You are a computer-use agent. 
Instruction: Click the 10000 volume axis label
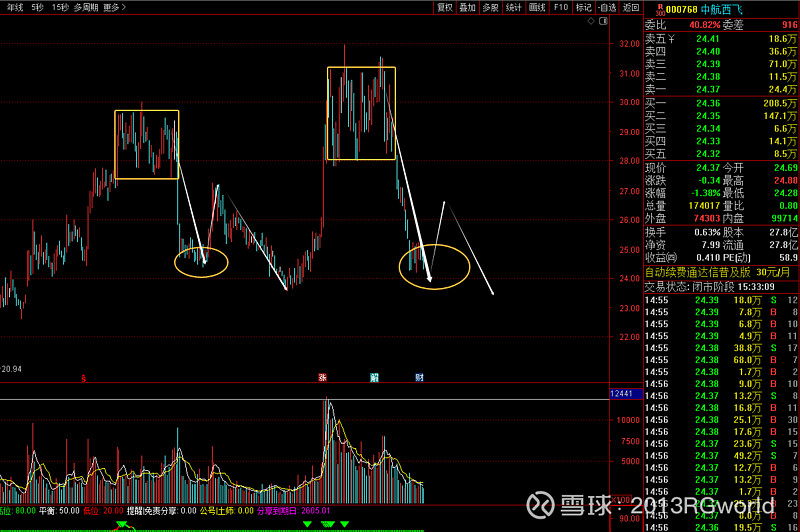(x=628, y=420)
